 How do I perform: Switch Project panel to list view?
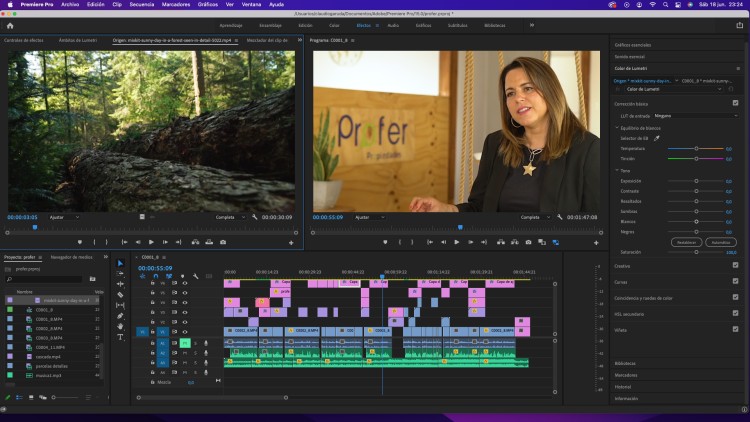[20, 397]
